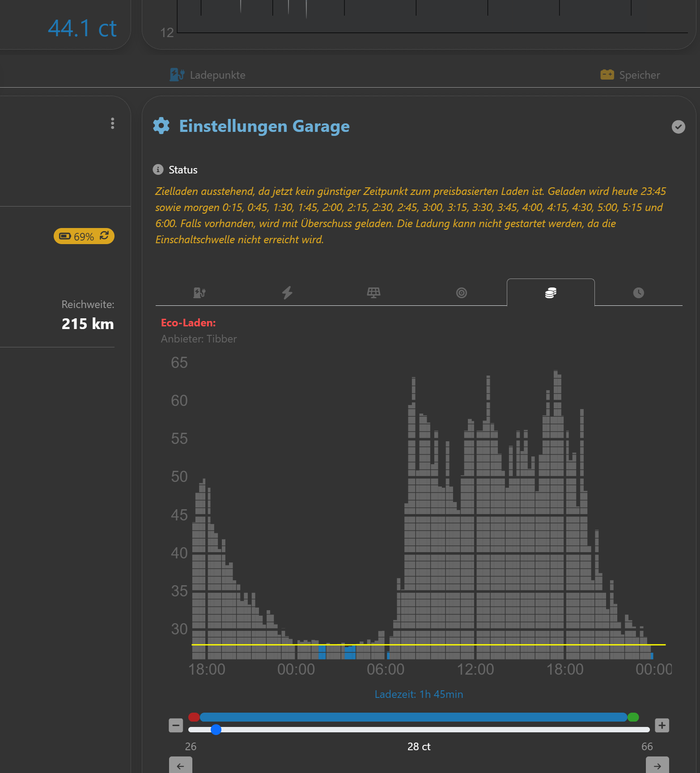Open the clock schedule tab
Image resolution: width=700 pixels, height=773 pixels.
click(x=638, y=293)
